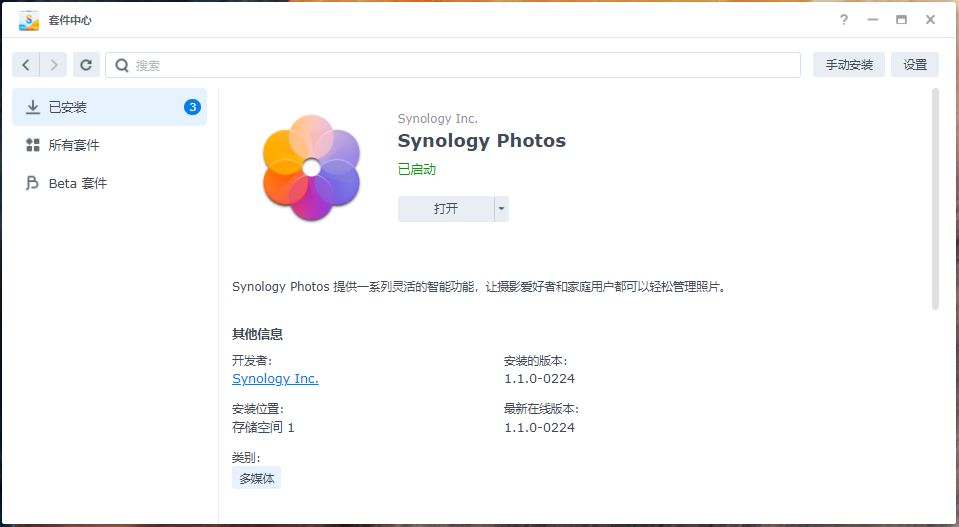Click the Synology Photos flower icon

pos(311,168)
